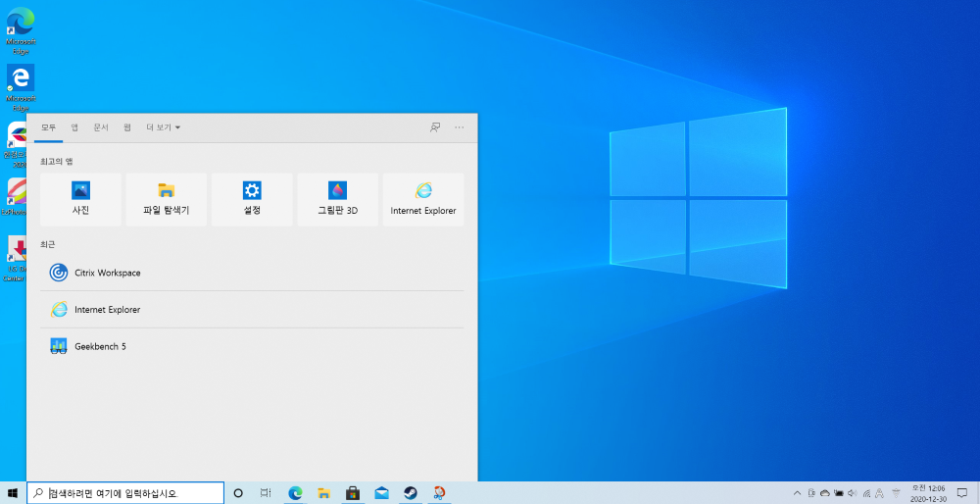This screenshot has width=980, height=504.
Task: Open Task View from the taskbar
Action: pos(266,493)
